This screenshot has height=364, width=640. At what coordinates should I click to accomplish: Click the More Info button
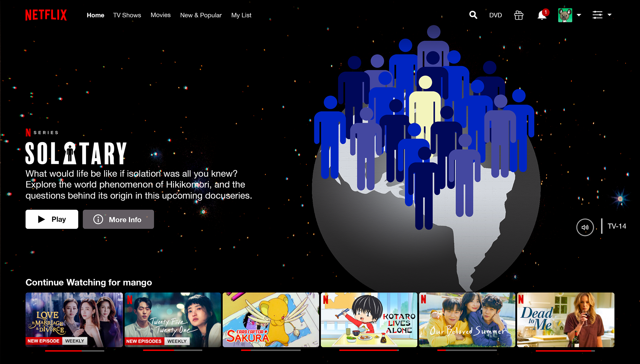coord(118,219)
